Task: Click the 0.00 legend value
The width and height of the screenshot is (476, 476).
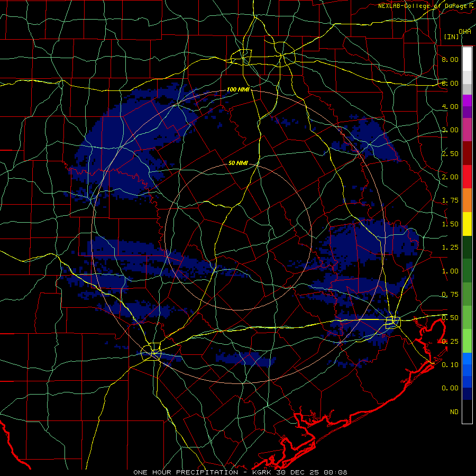Action: [450, 388]
